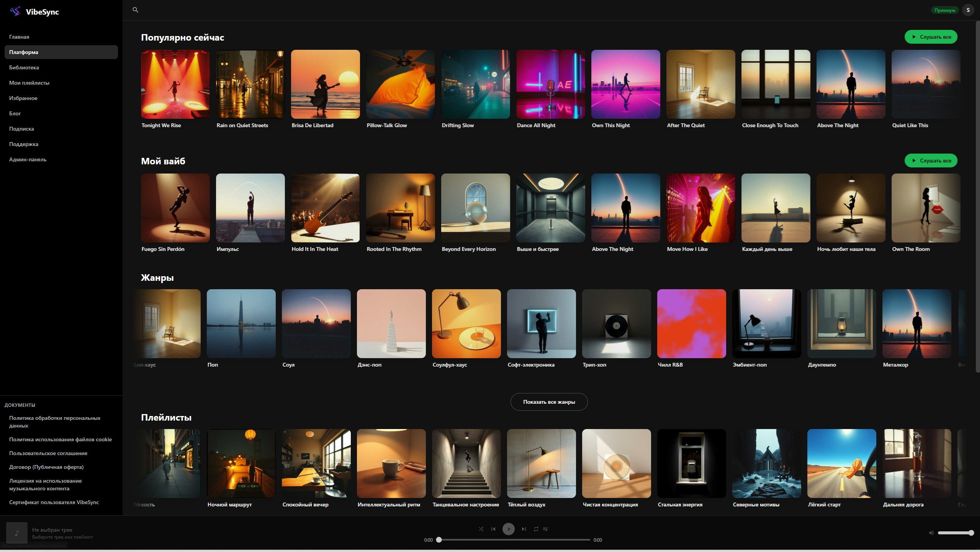The height and width of the screenshot is (552, 980).
Task: Open Библиотека in the sidebar
Action: coord(24,67)
